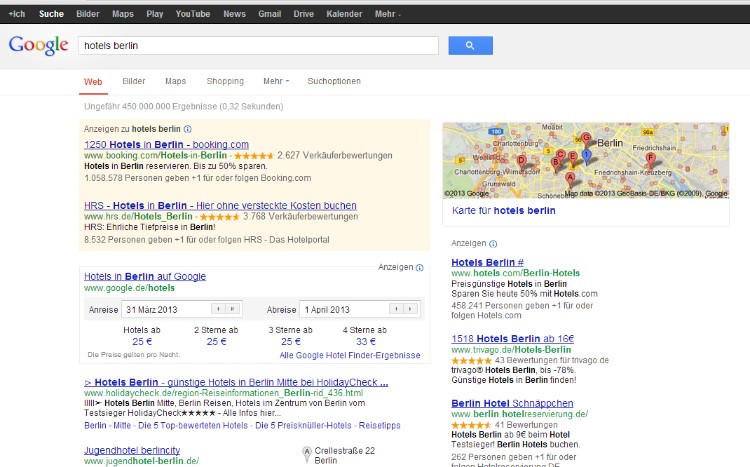This screenshot has width=750, height=467.
Task: Open HolidayCheck 'Hotels Berlin' result title
Action: [x=236, y=382]
